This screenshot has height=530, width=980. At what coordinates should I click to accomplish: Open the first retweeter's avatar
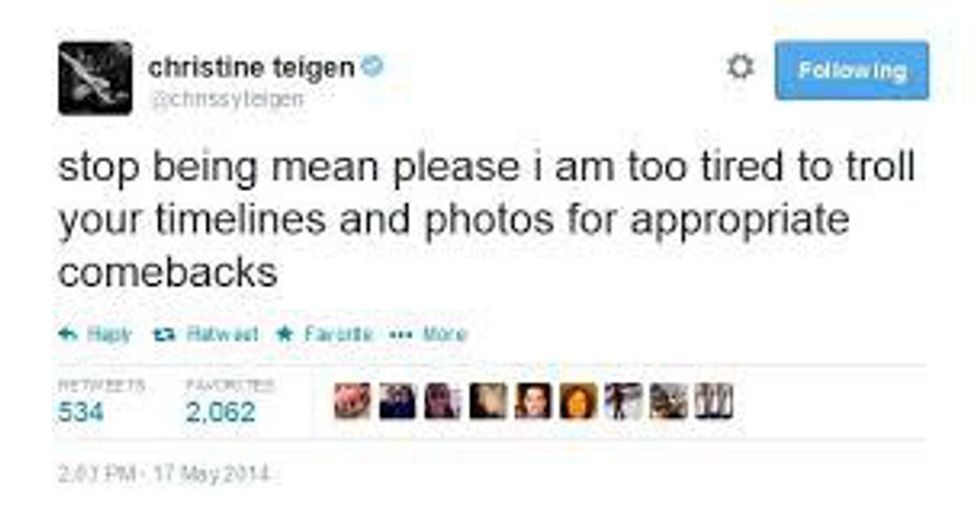pos(352,401)
